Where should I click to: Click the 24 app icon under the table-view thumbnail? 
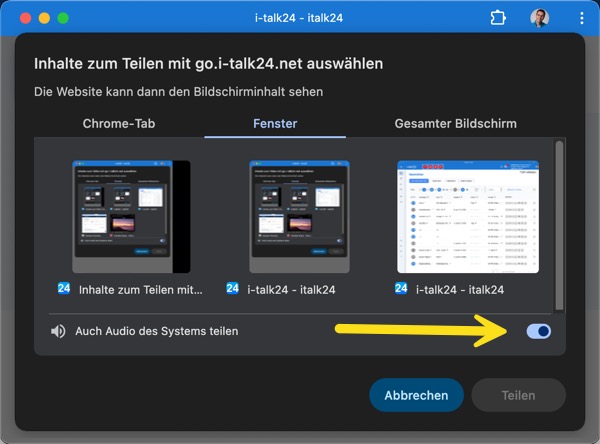[401, 290]
